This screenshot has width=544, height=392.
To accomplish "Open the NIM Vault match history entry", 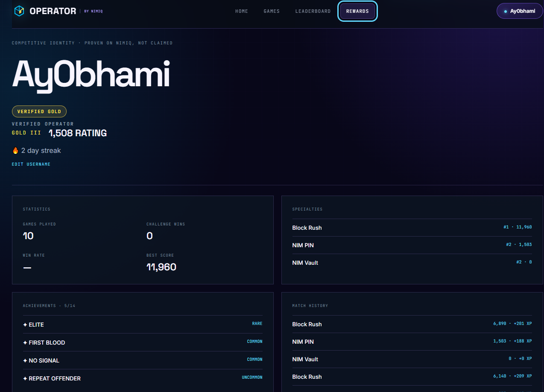I will click(x=412, y=359).
